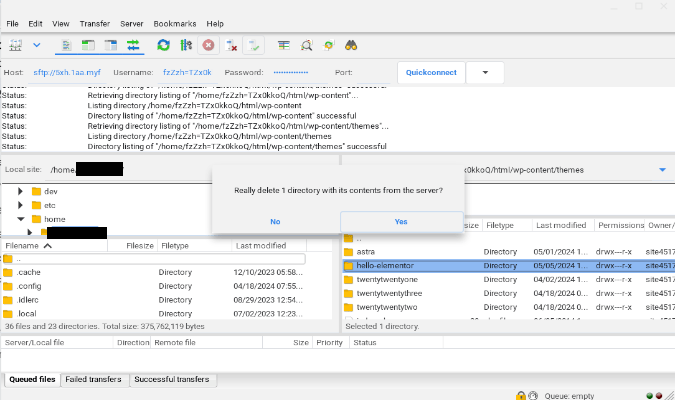Select the .config local directory
Image resolution: width=675 pixels, height=400 pixels.
pos(153,286)
